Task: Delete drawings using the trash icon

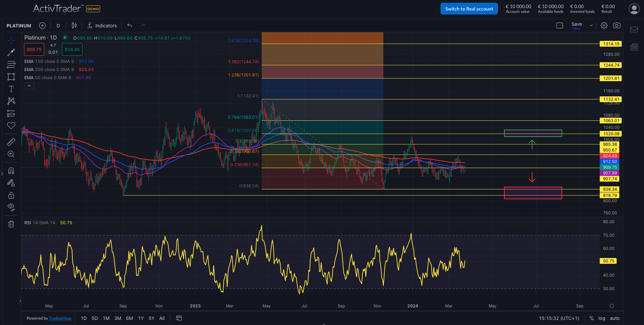Action: point(11,224)
